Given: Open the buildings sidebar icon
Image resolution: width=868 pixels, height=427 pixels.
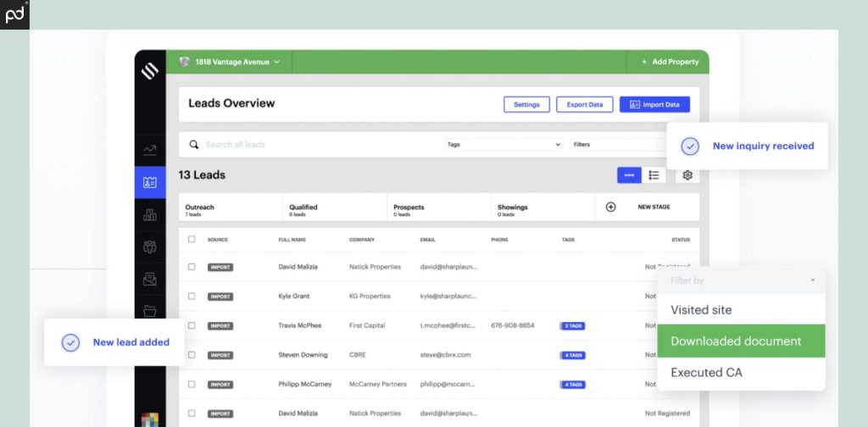Looking at the screenshot, I should click(150, 214).
